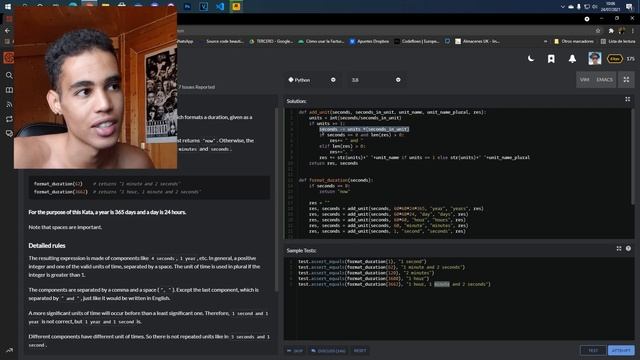Expand the Sample Tests panel with its maximize icon
This screenshot has height=360, width=640.
pyautogui.click(x=619, y=249)
